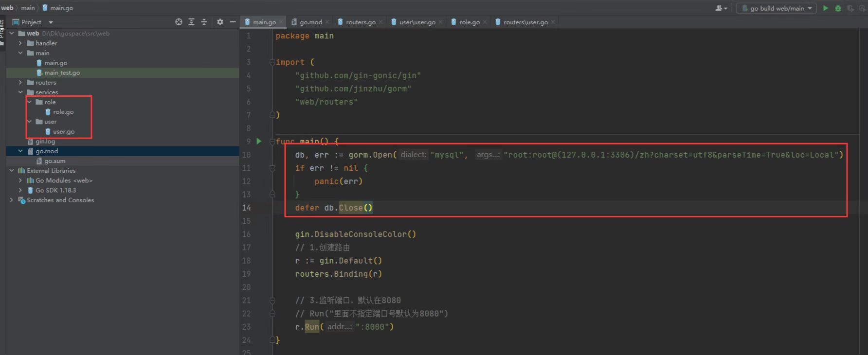Place cursor on panic(err) line
Image resolution: width=868 pixels, height=355 pixels.
[x=339, y=181]
